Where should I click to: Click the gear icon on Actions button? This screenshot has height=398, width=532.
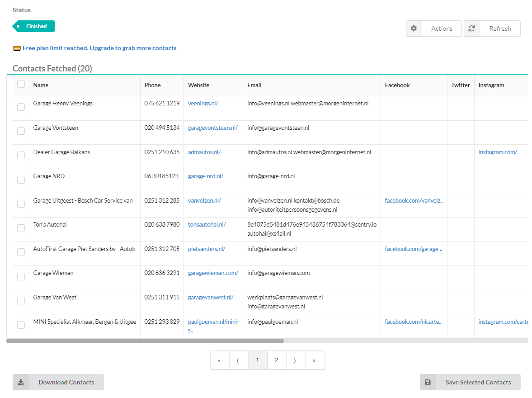point(414,28)
